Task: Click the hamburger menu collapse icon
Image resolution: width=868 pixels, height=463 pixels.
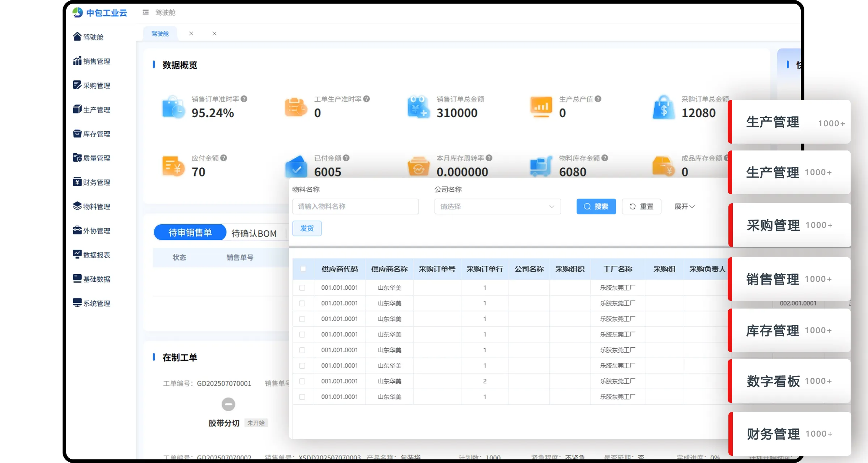Action: 145,12
